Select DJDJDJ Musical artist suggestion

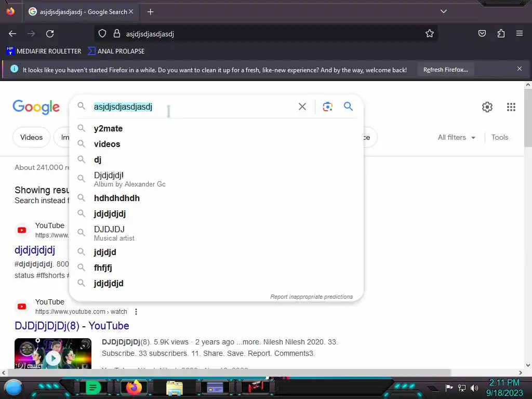217,233
